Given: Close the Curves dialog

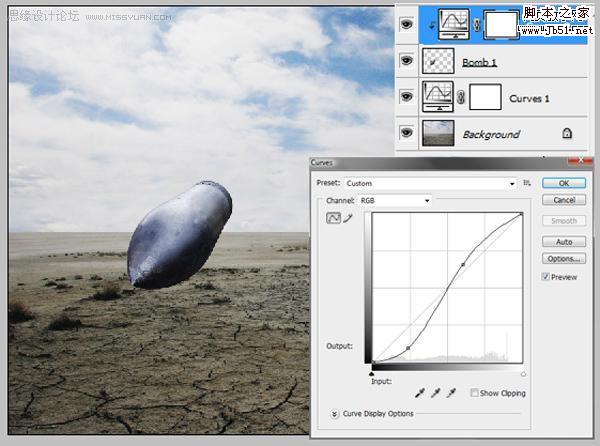Looking at the screenshot, I should [580, 160].
